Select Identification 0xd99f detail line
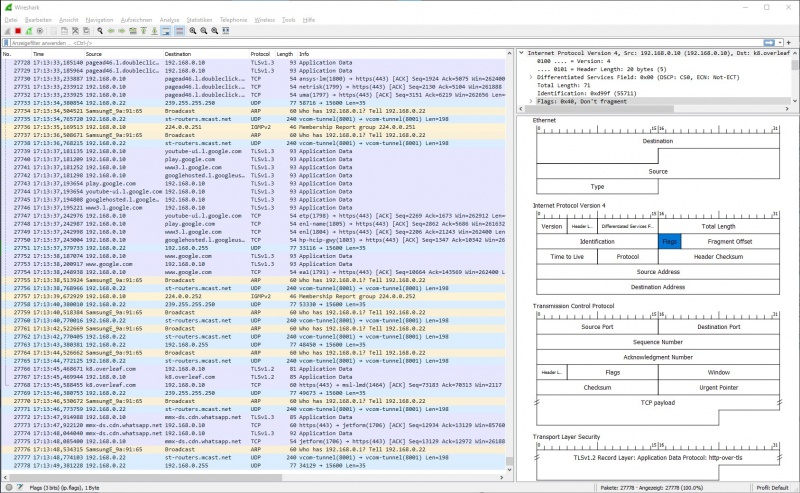Screen dimensions: 800x493 click(586, 93)
